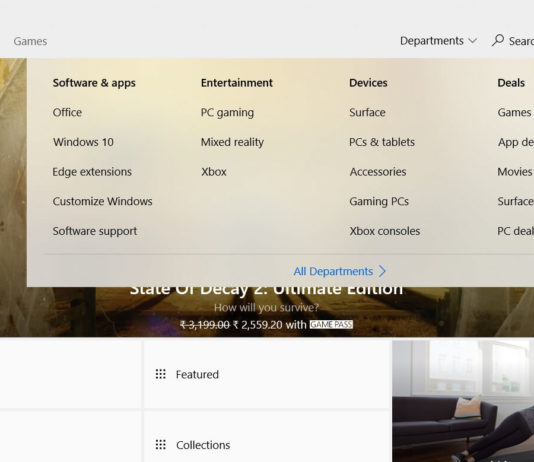Open Xbox consoles entry
The image size is (534, 462).
385,231
